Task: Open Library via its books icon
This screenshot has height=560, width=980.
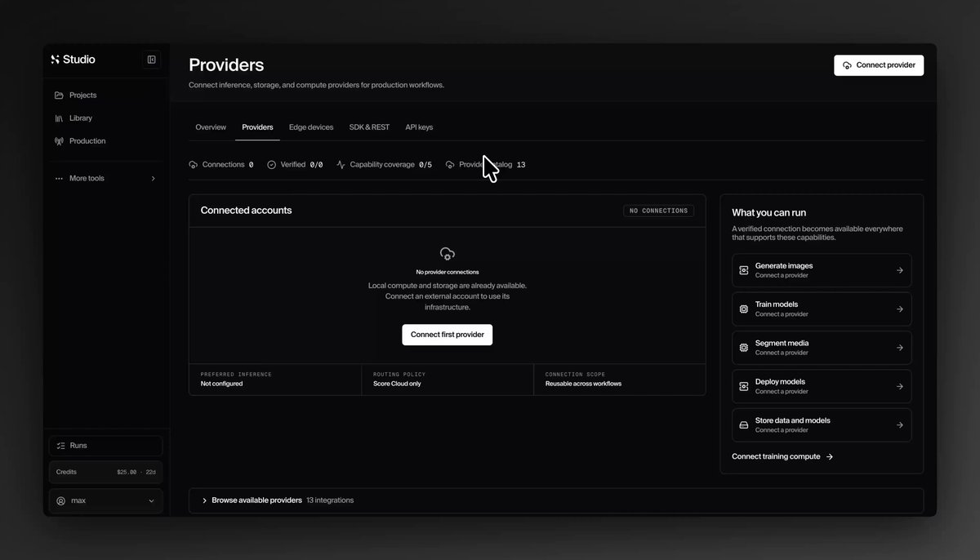Action: tap(59, 118)
